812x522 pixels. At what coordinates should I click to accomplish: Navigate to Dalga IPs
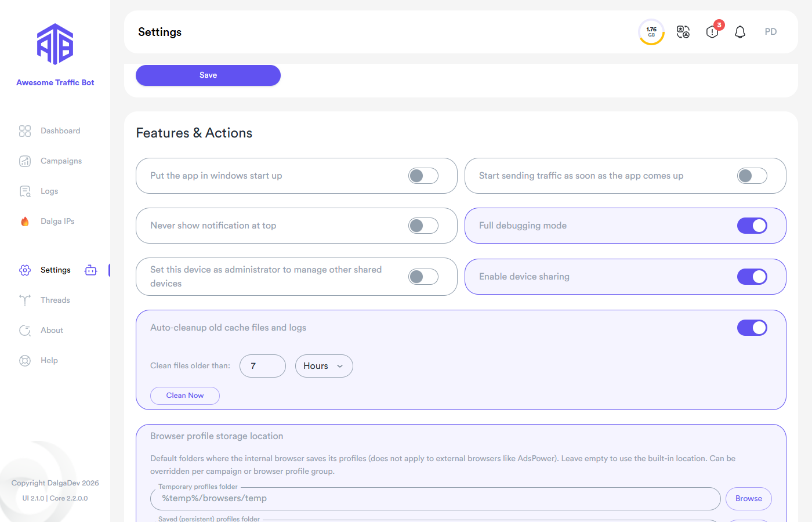(x=57, y=222)
